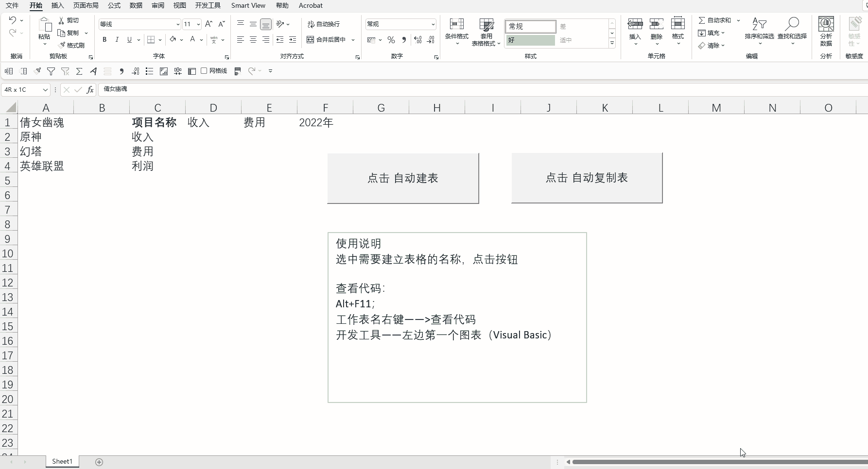Image resolution: width=868 pixels, height=469 pixels.
Task: Open the font name dropdown (等线)
Action: [x=178, y=24]
